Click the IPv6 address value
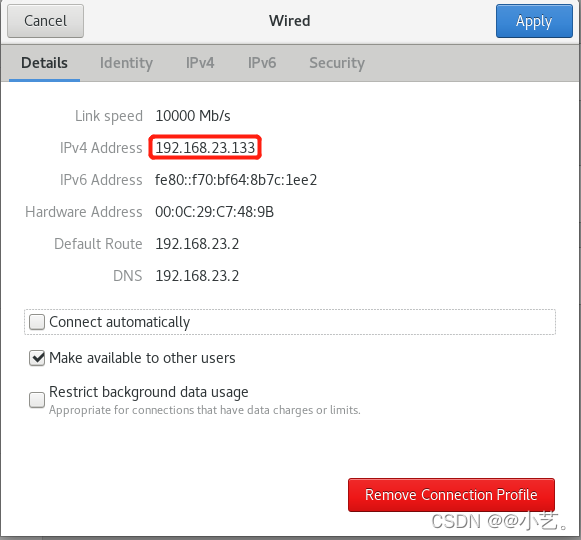Screen dimensions: 581x540 tap(236, 180)
